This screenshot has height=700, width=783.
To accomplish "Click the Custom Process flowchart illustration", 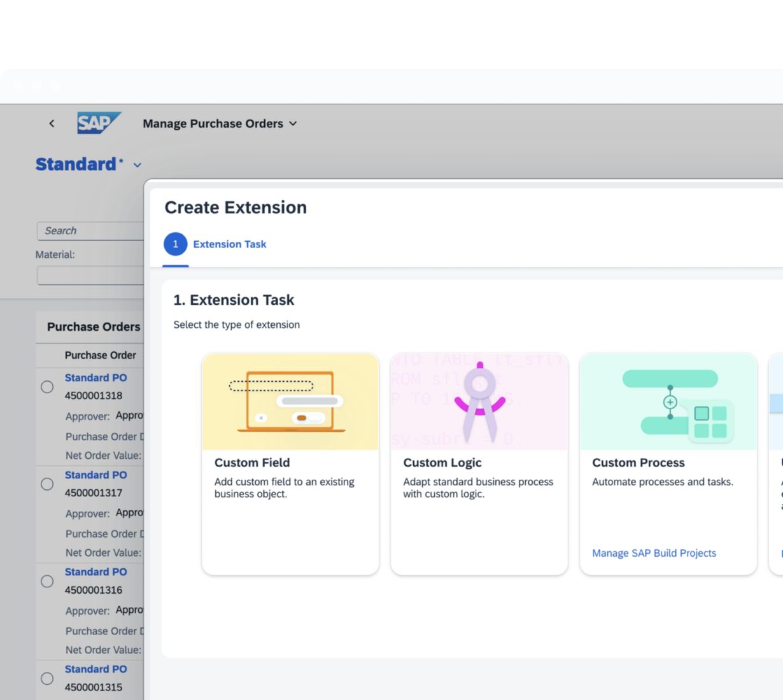I will point(668,402).
